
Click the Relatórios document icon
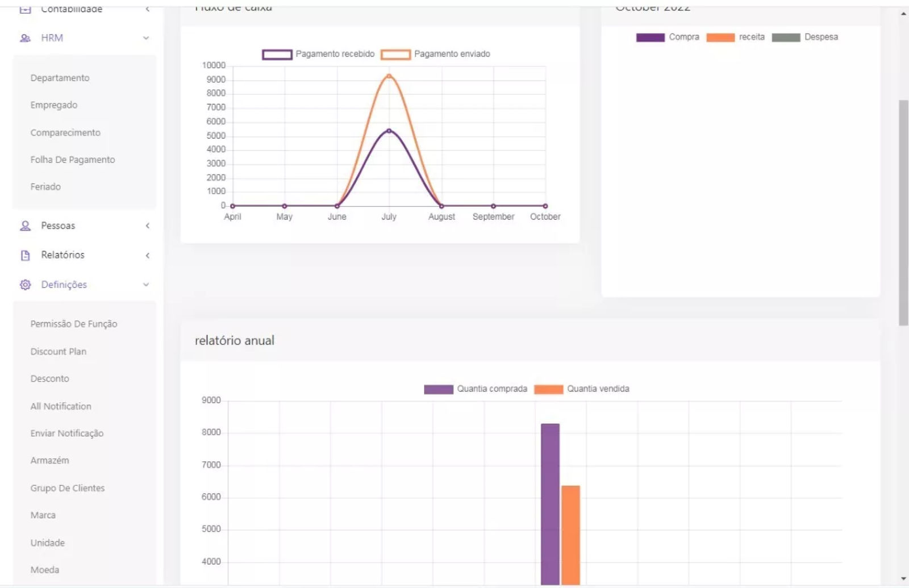click(x=25, y=256)
